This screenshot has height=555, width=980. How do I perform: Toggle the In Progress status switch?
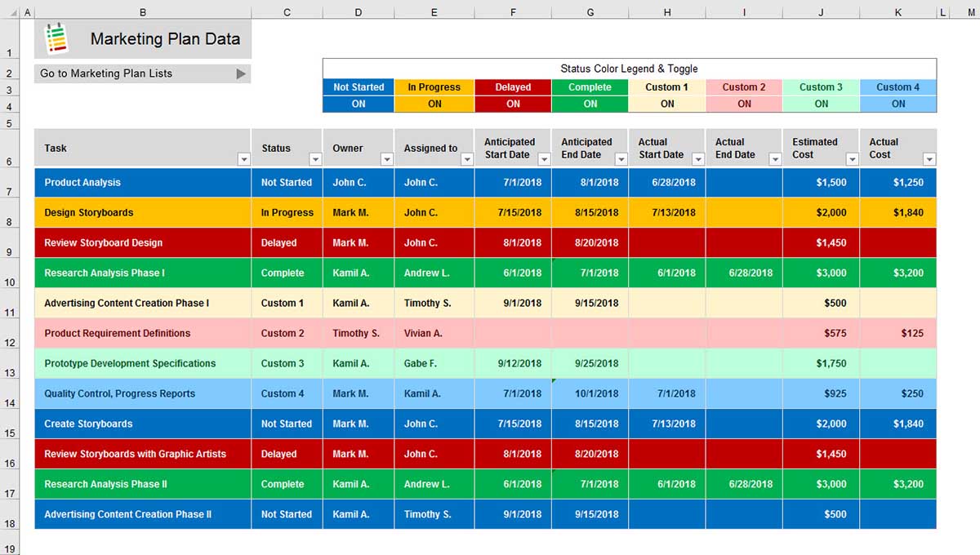[x=434, y=104]
